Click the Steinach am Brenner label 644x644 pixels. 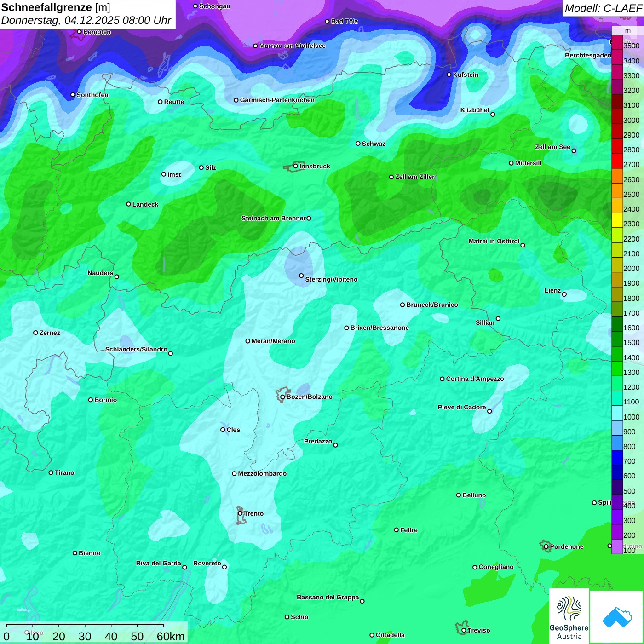coord(273,218)
